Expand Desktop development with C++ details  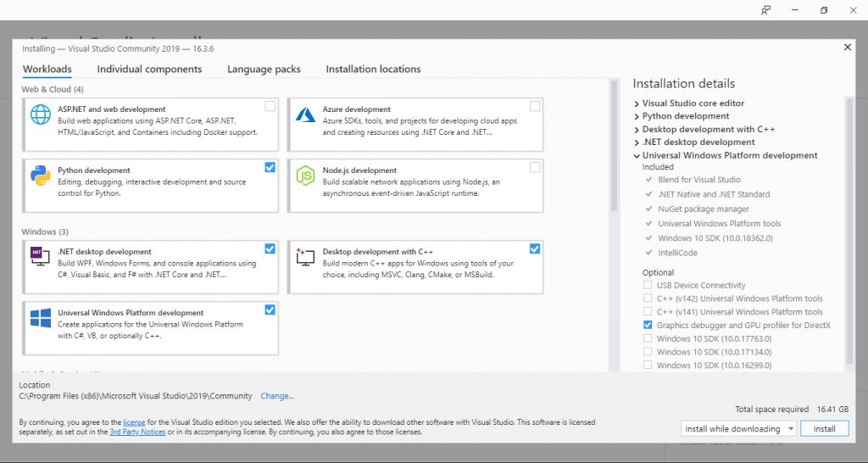637,130
